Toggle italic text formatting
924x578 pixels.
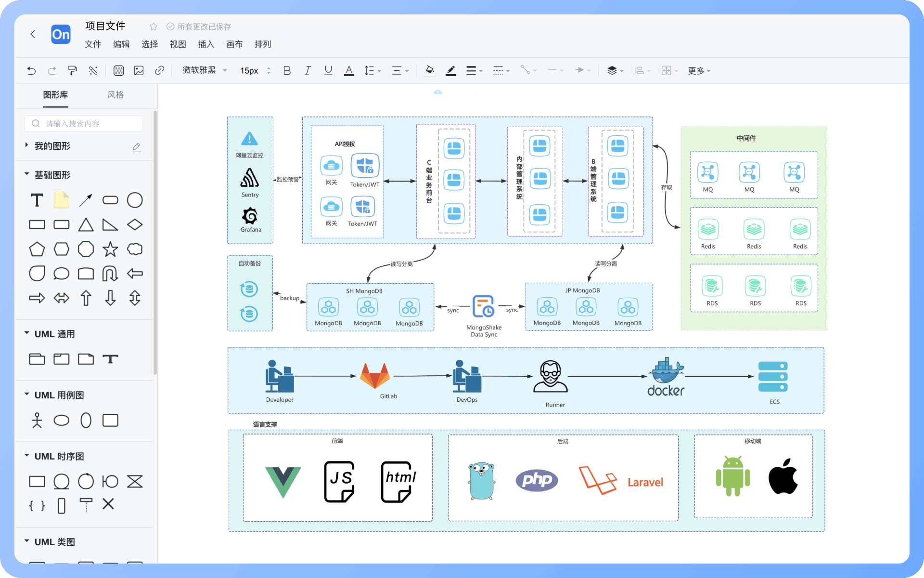pyautogui.click(x=308, y=71)
